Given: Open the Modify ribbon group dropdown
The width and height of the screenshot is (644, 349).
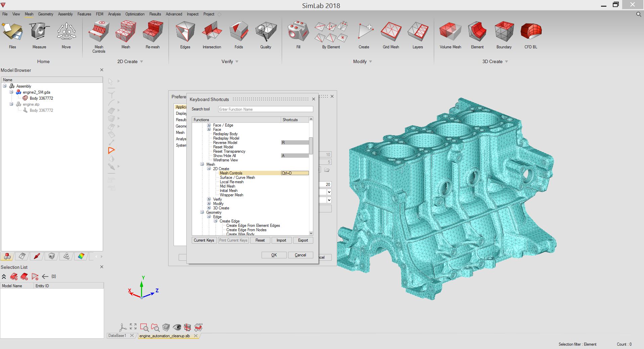Looking at the screenshot, I should pyautogui.click(x=371, y=62).
